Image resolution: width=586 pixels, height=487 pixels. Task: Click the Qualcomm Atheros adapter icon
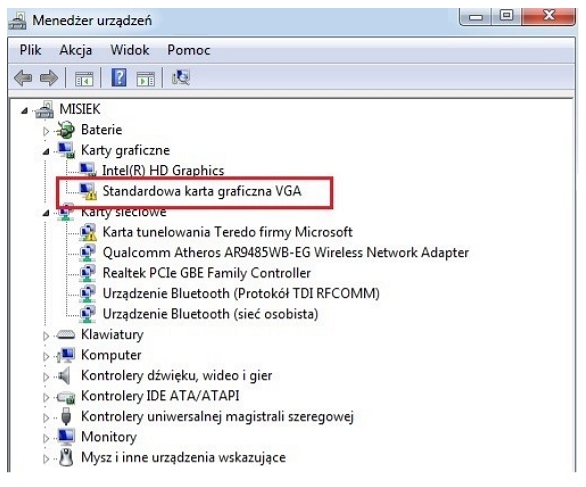tap(88, 253)
